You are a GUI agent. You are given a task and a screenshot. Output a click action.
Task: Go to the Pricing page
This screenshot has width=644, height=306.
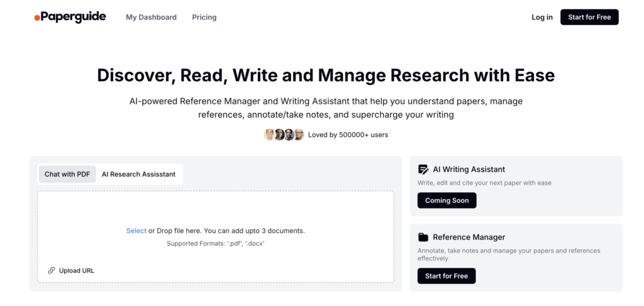[x=204, y=17]
